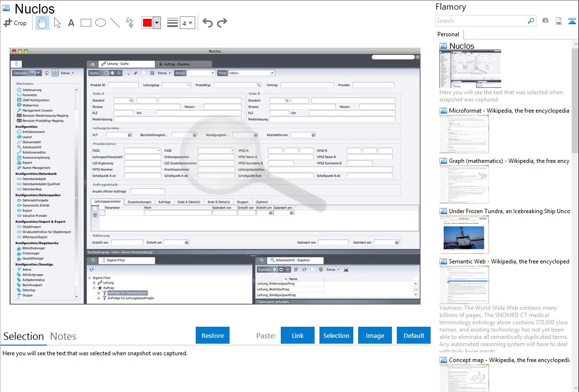Viewport: 579px width, 392px height.
Task: Select the arrow pointer tool
Action: 57,23
